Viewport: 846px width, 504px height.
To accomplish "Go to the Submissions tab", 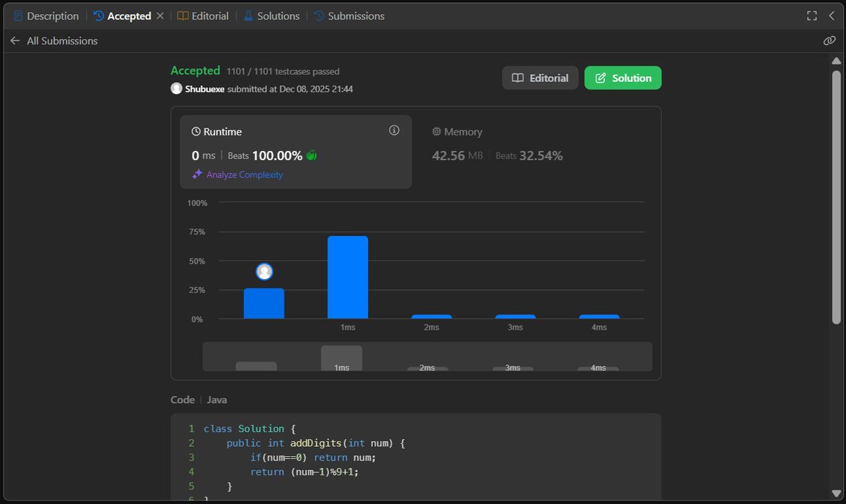I will coord(349,16).
